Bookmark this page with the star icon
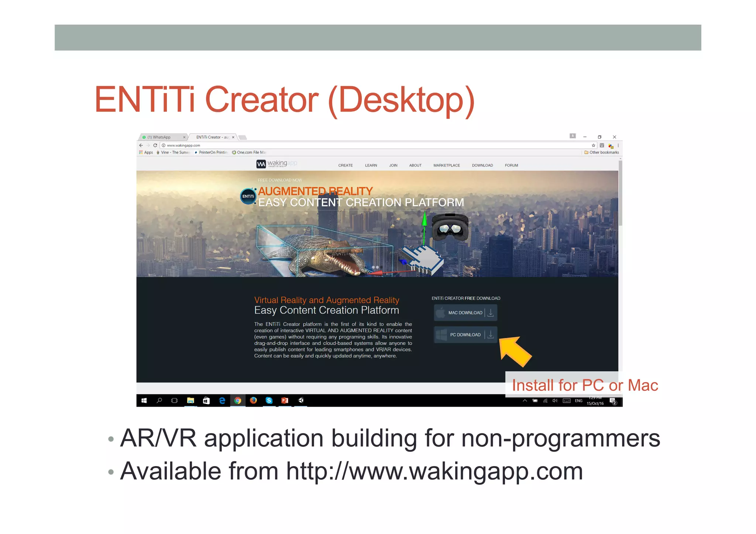This screenshot has width=756, height=534. coord(594,145)
